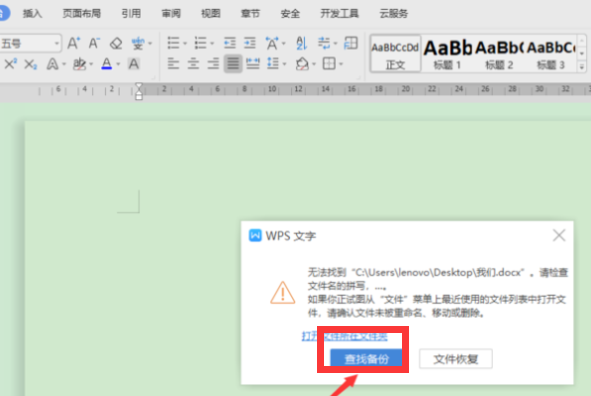Sort the selected text
591x396 pixels.
pos(301,43)
